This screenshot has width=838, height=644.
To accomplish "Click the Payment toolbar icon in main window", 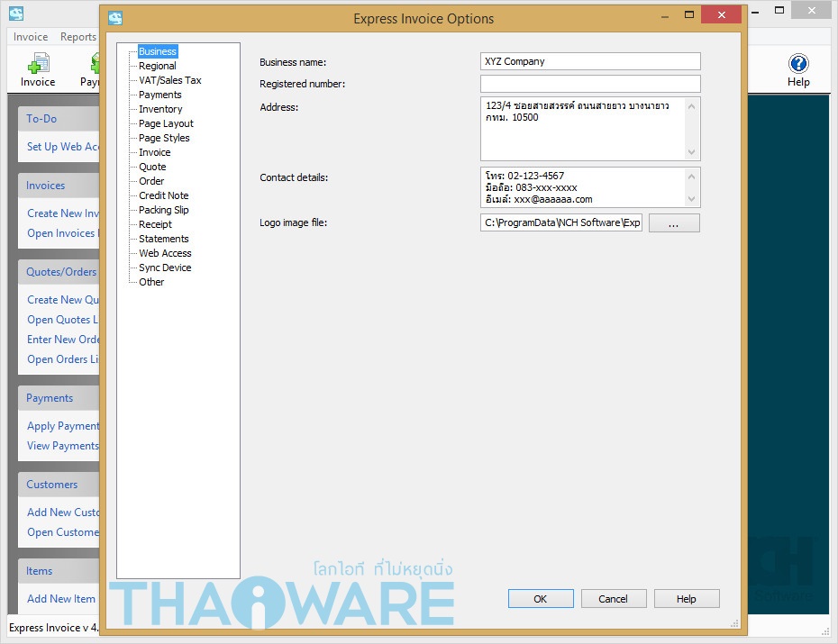I will (91, 69).
